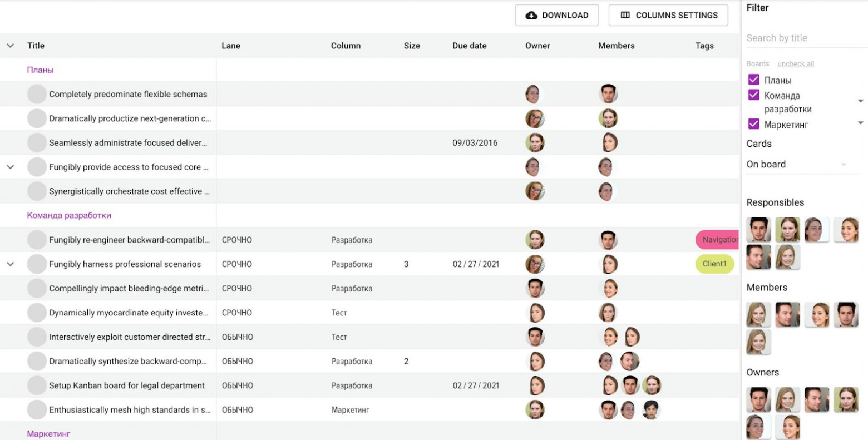
Task: Toggle the Маркетинг board checkbox
Action: (753, 124)
